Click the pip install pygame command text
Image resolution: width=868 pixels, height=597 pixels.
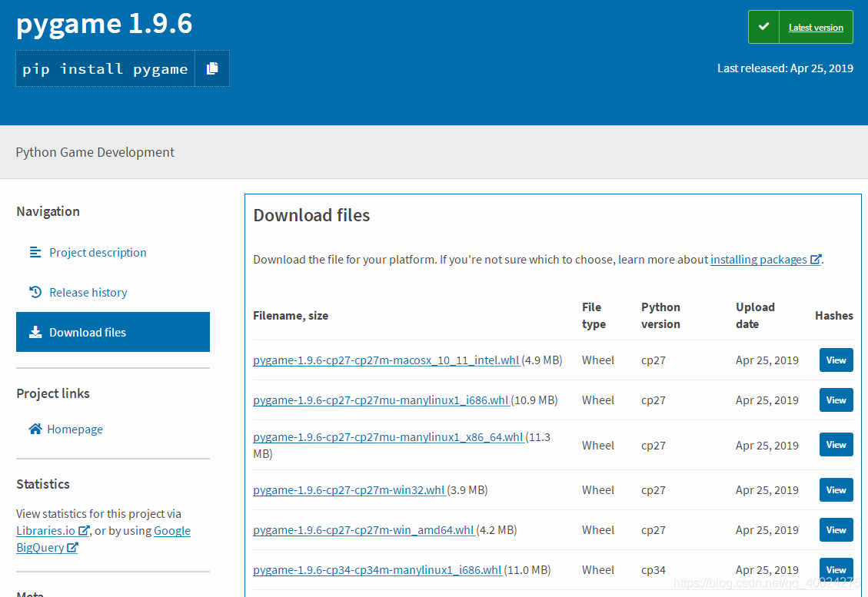(105, 69)
